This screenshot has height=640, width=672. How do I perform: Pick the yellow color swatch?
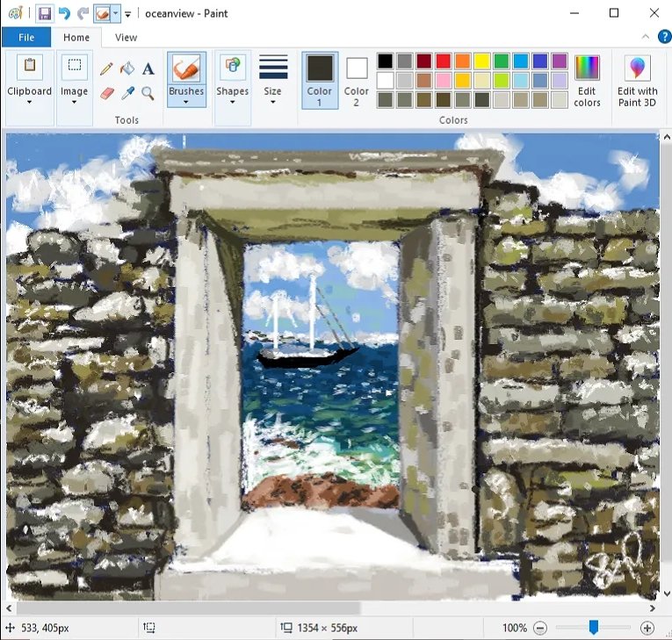[482, 61]
